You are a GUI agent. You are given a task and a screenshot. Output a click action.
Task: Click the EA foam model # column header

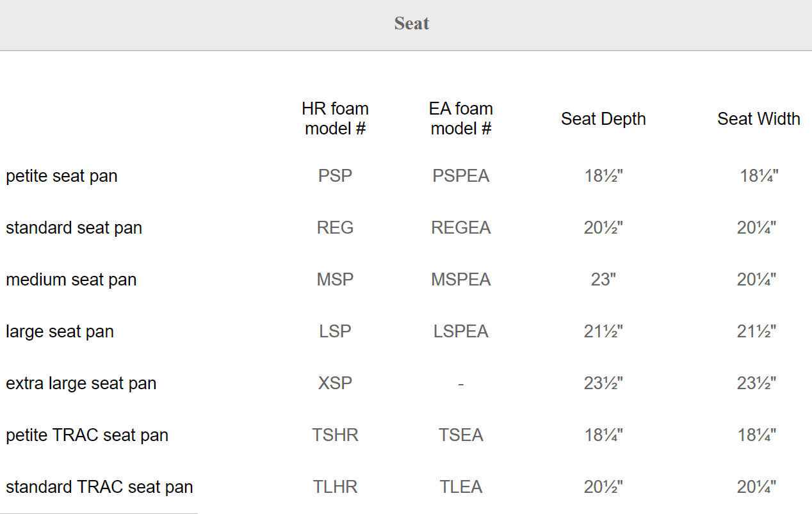(460, 118)
